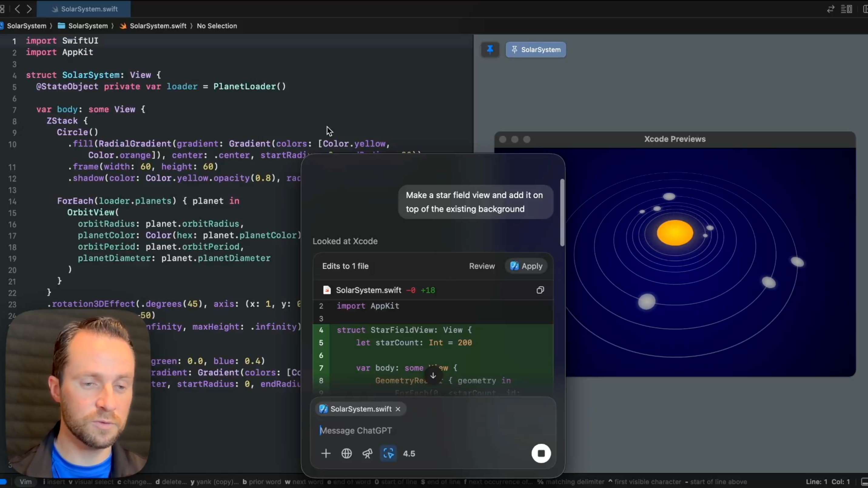
Task: Stop the response with the stop button
Action: pyautogui.click(x=541, y=454)
